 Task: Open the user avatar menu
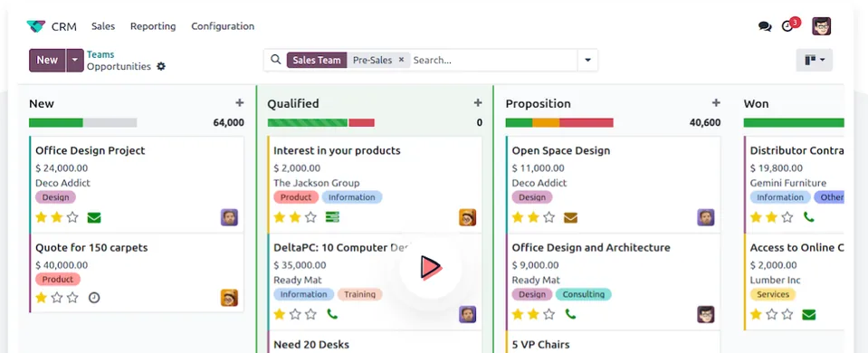822,26
